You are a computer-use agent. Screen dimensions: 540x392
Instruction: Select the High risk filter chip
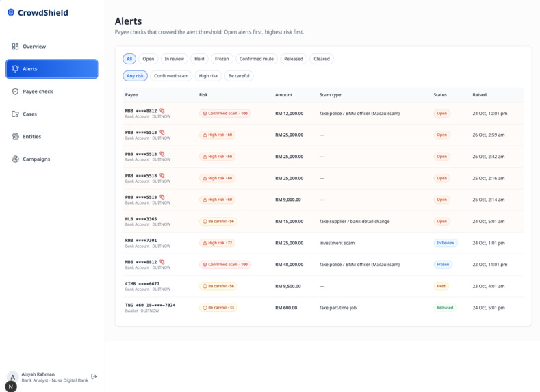(x=208, y=76)
